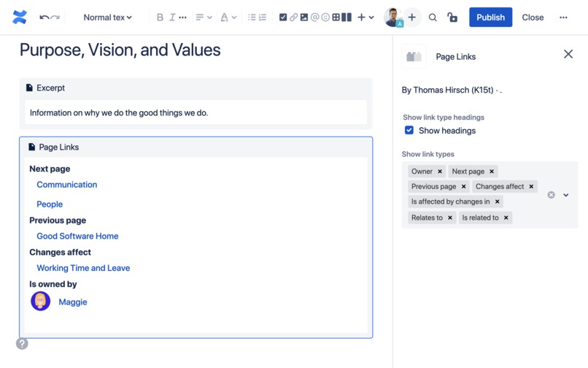Viewport: 588px width, 368px height.
Task: Insert a bullet list
Action: click(252, 18)
